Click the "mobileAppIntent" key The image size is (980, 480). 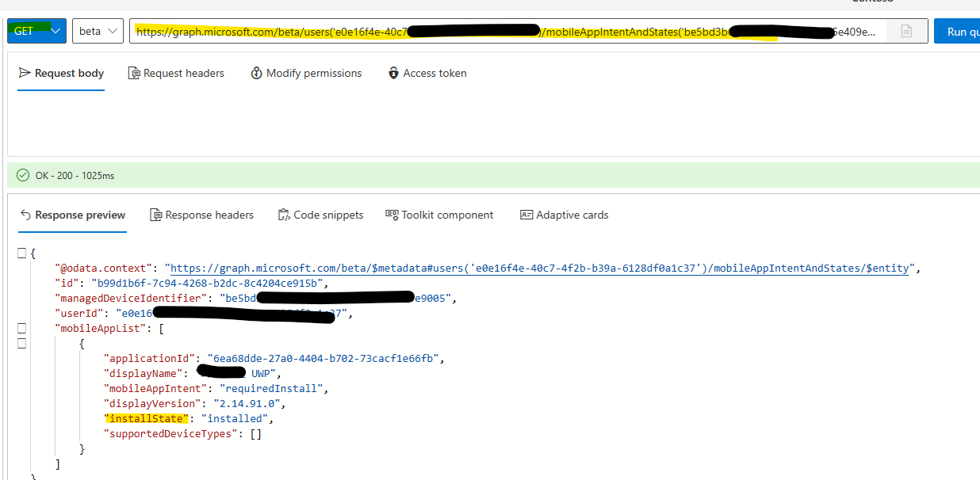pos(155,388)
